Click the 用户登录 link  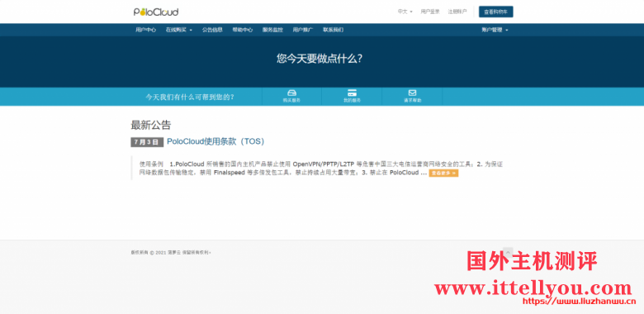[x=430, y=12]
